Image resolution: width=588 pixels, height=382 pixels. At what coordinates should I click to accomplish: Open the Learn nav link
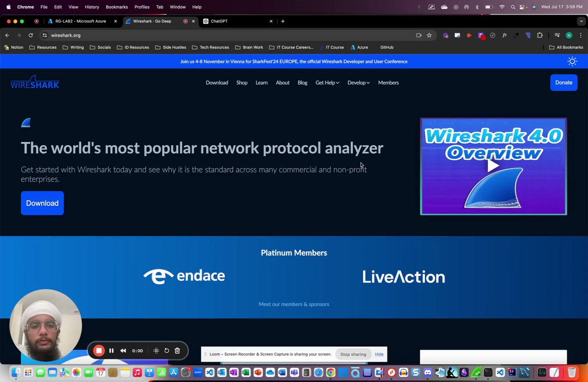261,83
